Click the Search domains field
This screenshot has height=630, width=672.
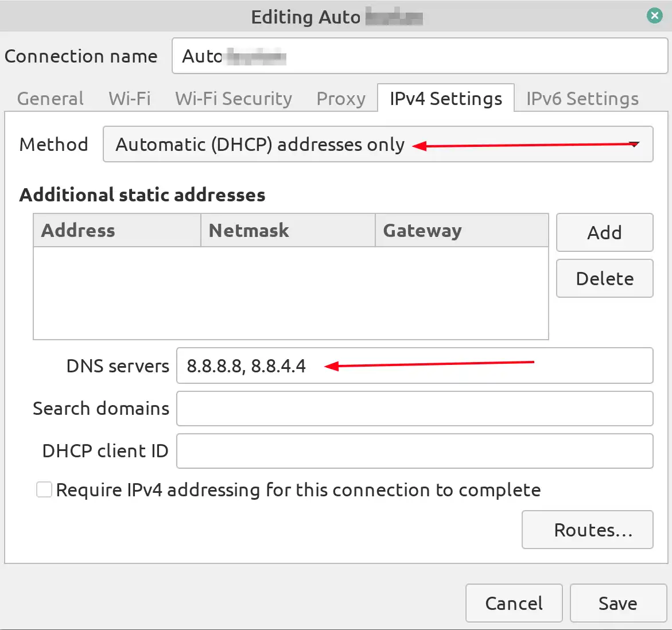(414, 409)
